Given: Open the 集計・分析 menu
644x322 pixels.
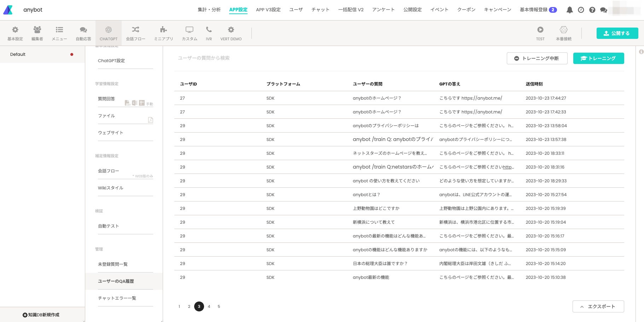Looking at the screenshot, I should [209, 10].
